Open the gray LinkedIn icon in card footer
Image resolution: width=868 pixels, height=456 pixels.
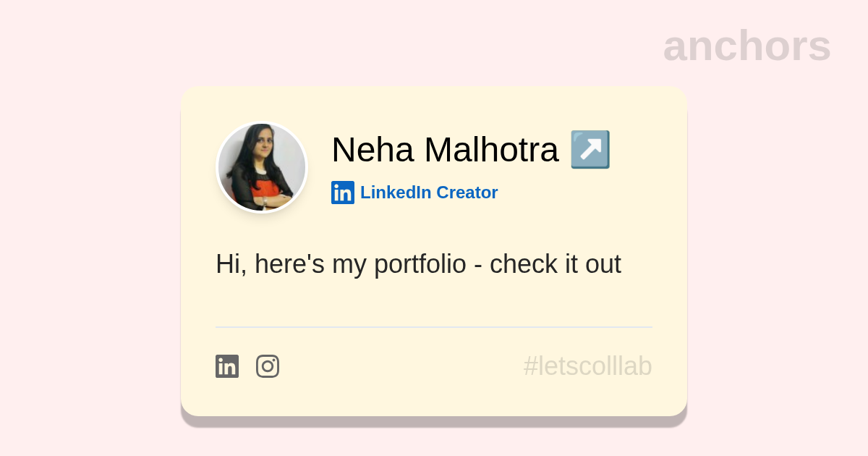point(227,366)
